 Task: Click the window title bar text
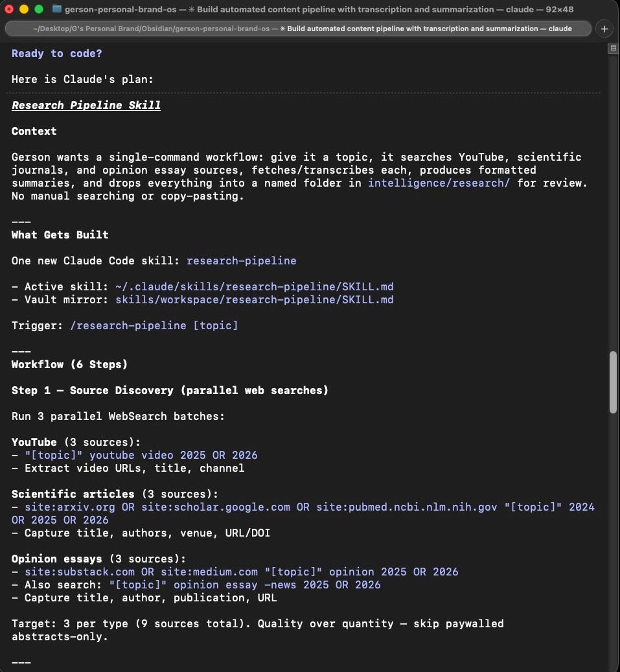(319, 10)
